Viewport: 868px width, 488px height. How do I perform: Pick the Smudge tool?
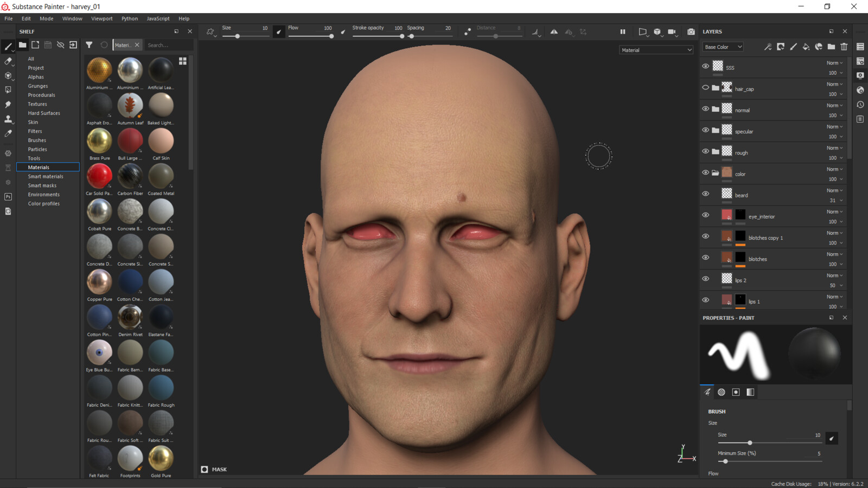pos(8,104)
